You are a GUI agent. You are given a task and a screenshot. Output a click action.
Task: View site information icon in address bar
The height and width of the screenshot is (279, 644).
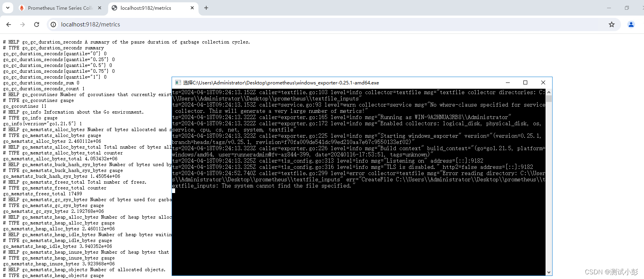coord(54,25)
